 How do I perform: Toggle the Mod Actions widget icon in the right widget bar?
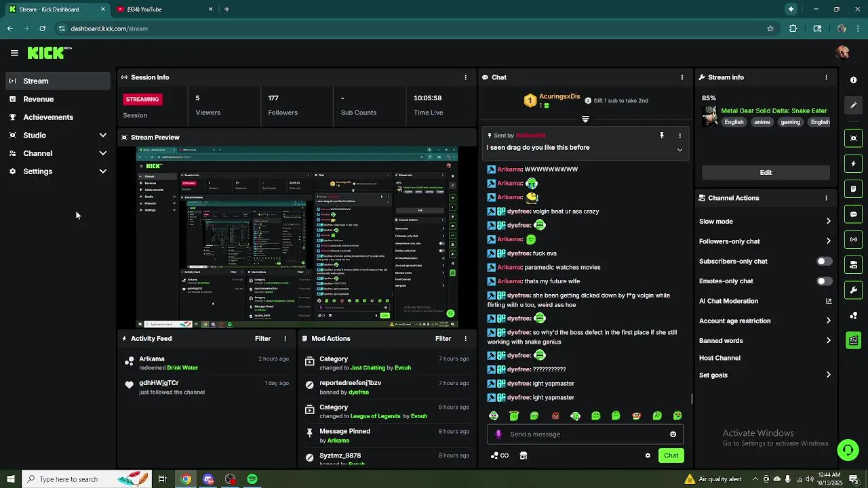click(853, 188)
